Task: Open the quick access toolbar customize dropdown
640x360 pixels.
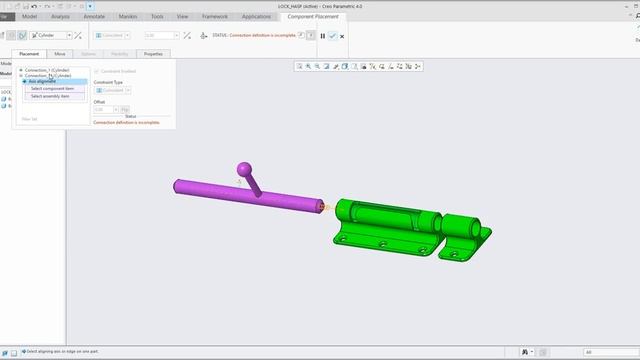Action: click(90, 7)
